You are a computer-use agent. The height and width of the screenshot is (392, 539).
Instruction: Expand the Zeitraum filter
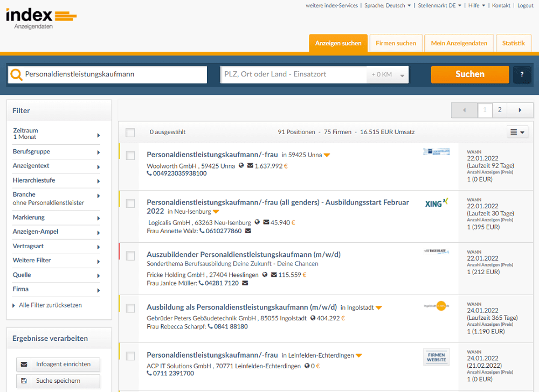coord(57,134)
